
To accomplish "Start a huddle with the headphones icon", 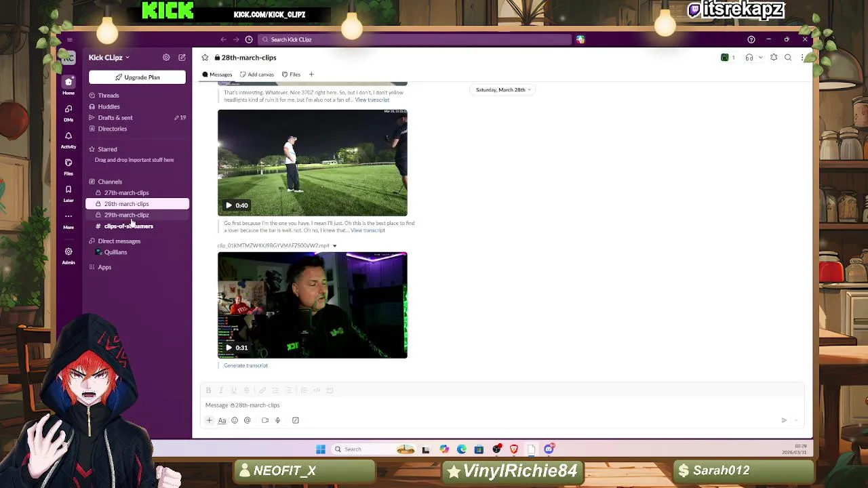I will 749,58.
